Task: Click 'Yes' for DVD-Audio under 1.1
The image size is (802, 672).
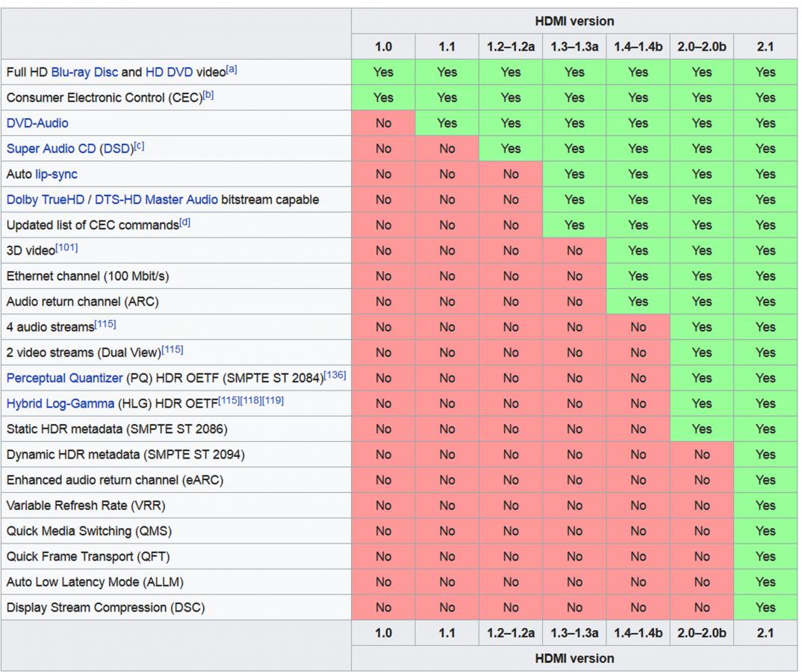Action: 447,123
